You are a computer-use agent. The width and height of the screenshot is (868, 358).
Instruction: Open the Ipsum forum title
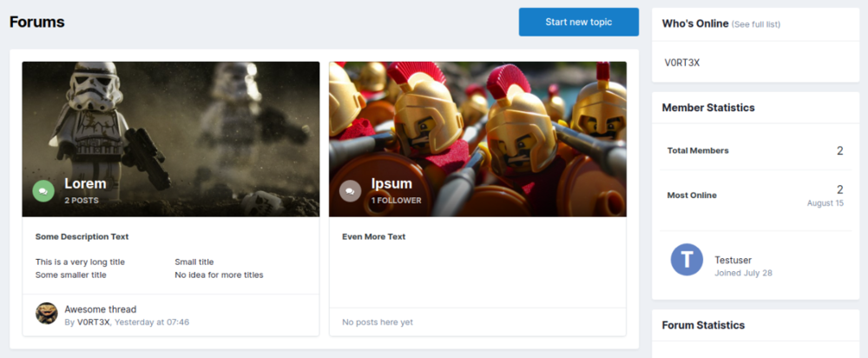point(391,183)
